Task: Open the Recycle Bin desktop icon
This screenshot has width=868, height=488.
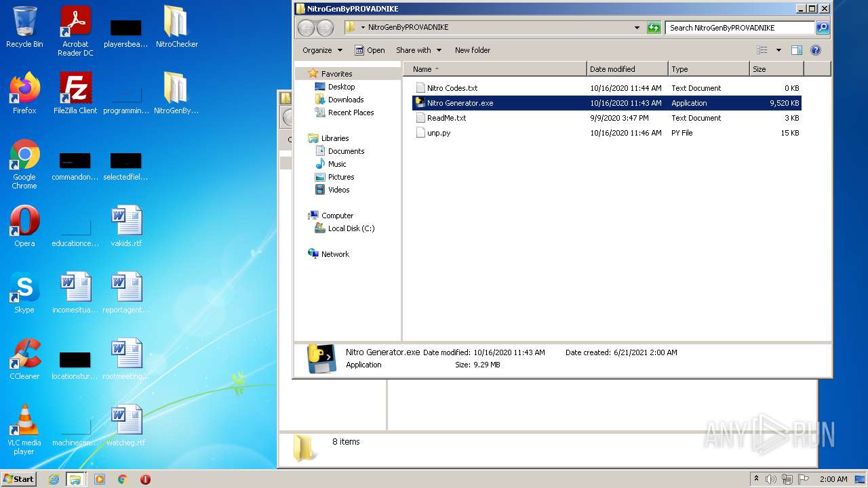Action: click(x=24, y=27)
